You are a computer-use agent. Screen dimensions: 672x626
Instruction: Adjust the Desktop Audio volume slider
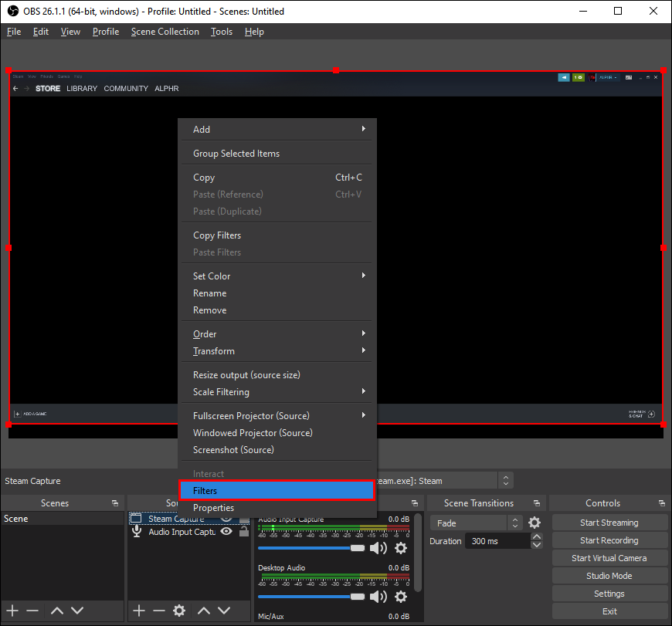(x=357, y=597)
